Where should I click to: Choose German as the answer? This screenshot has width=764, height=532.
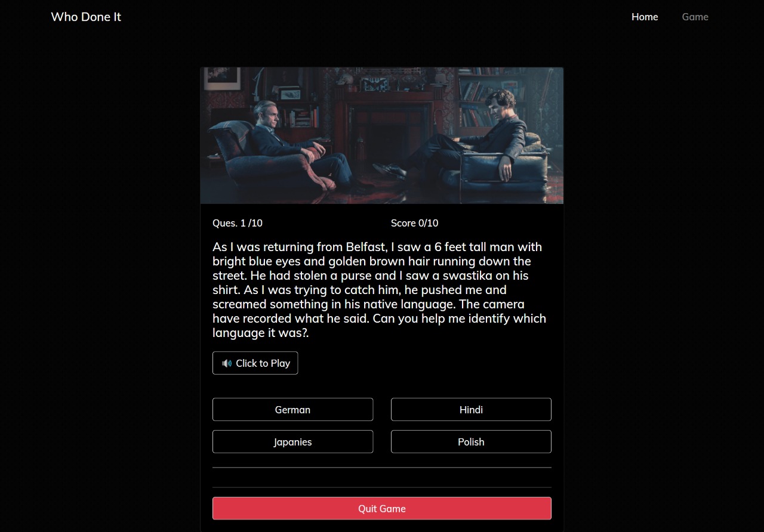click(292, 410)
